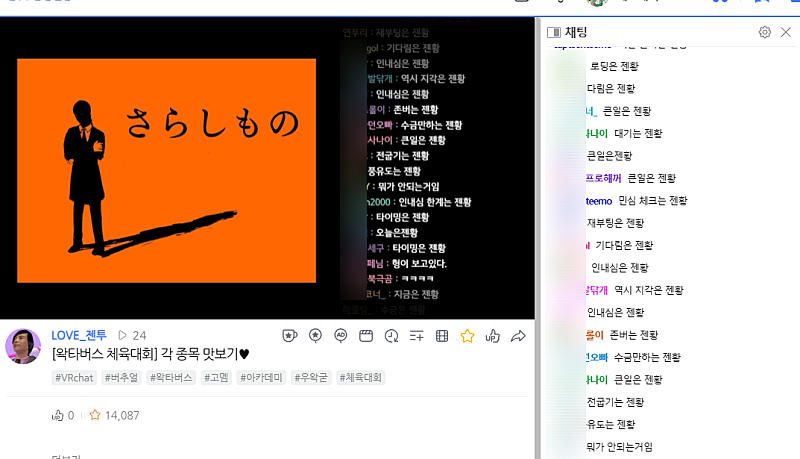Open the subscription gift cup icon
Image resolution: width=800 pixels, height=459 pixels.
pos(290,336)
